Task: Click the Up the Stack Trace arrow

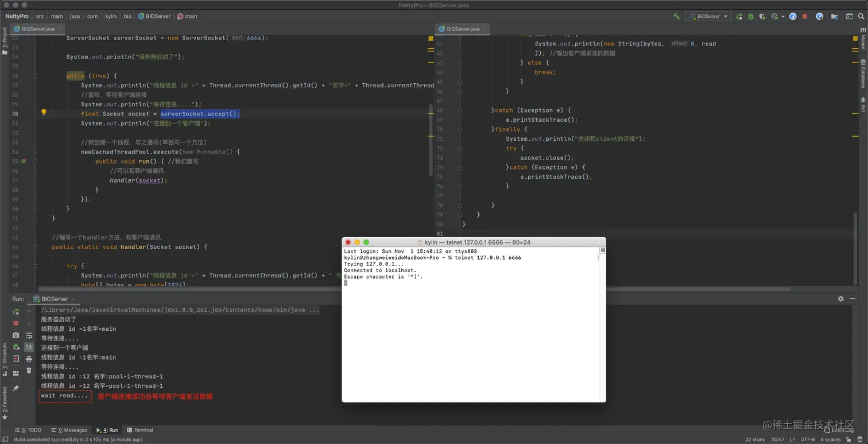Action: [x=29, y=312]
